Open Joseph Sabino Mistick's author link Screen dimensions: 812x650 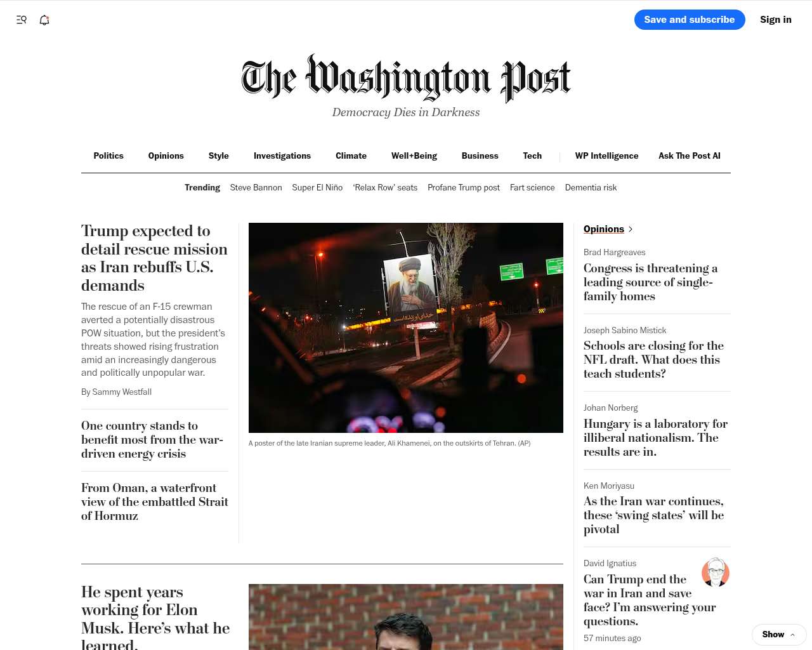click(625, 331)
